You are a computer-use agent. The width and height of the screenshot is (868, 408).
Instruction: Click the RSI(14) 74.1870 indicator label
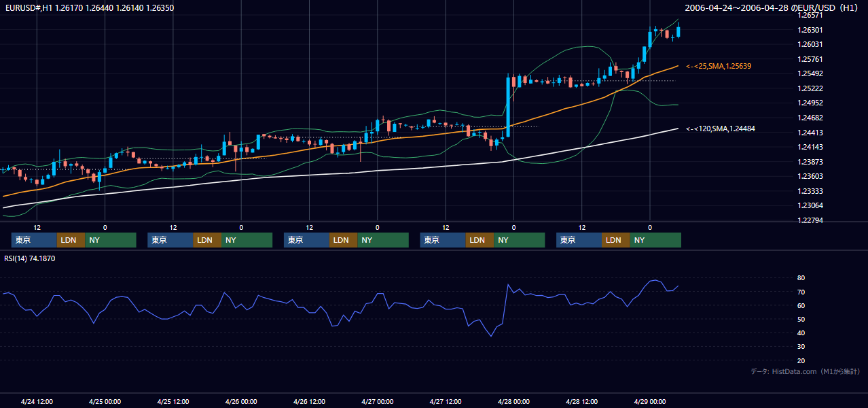click(30, 258)
